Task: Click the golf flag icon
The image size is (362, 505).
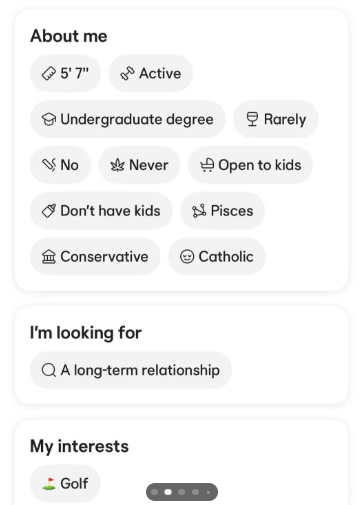Action: (x=49, y=483)
